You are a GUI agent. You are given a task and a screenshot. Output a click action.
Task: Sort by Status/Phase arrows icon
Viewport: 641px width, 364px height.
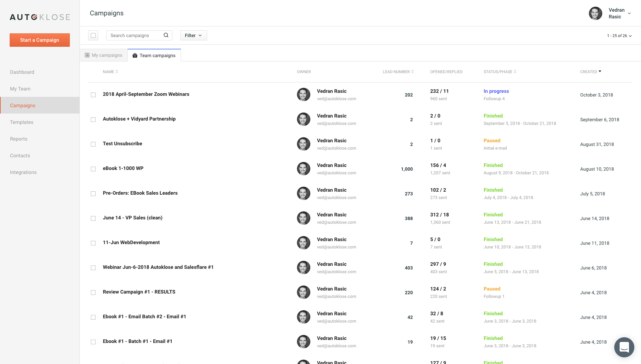coord(515,72)
